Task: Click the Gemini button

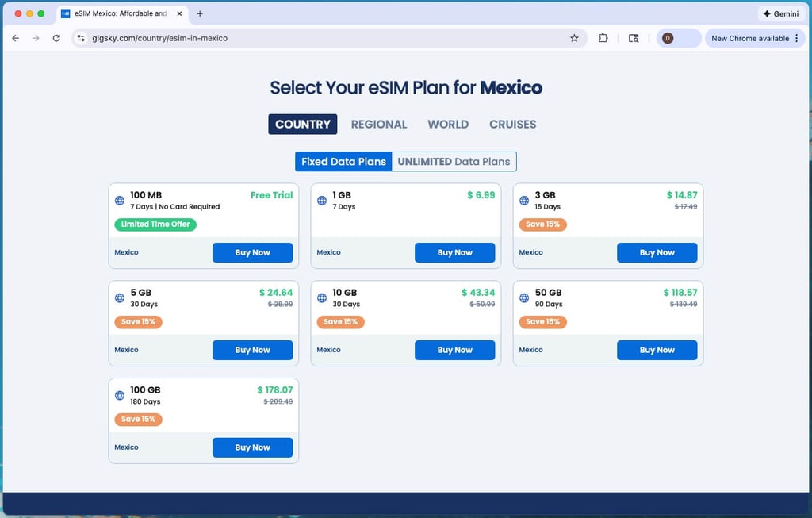Action: [781, 14]
